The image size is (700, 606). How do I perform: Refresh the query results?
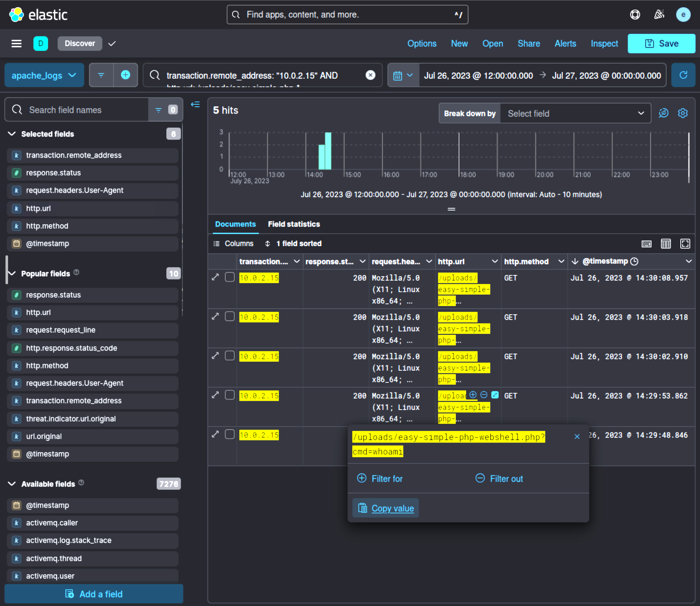(683, 75)
